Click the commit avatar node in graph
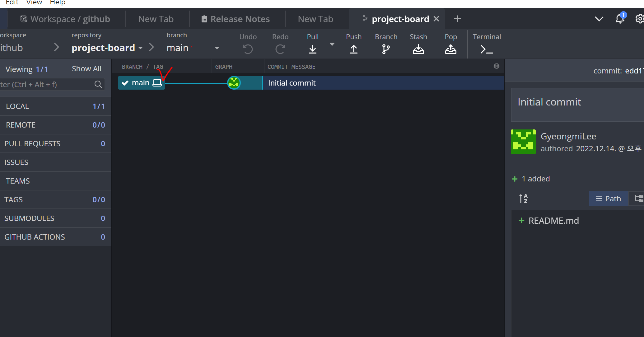The width and height of the screenshot is (644, 337). pyautogui.click(x=234, y=83)
